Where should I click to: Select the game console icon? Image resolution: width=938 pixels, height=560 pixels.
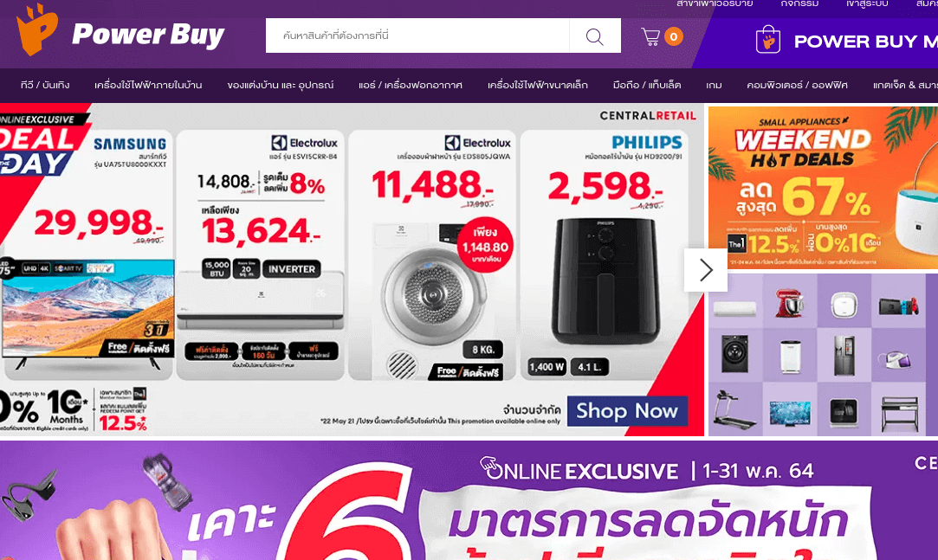click(x=898, y=306)
